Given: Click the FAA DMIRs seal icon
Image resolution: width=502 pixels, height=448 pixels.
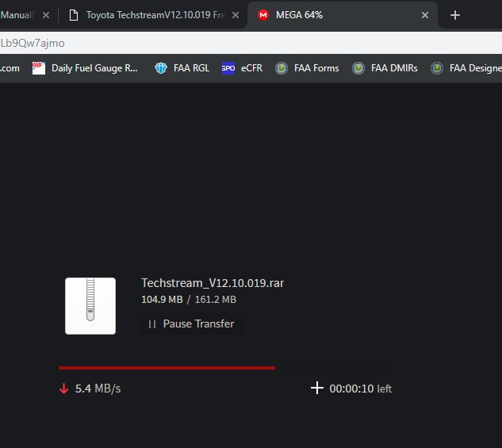Looking at the screenshot, I should pos(358,68).
